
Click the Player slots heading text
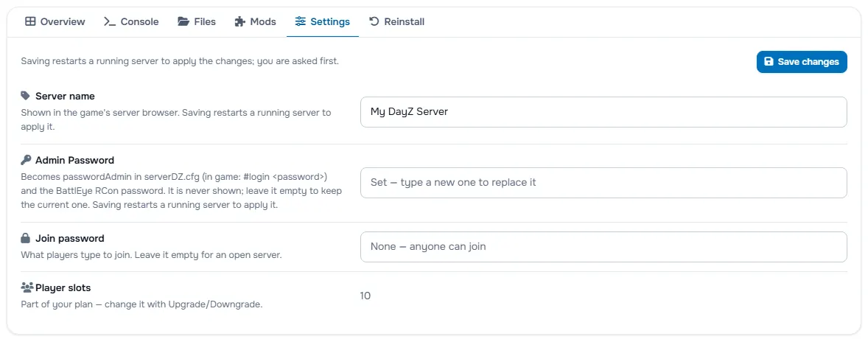(63, 287)
